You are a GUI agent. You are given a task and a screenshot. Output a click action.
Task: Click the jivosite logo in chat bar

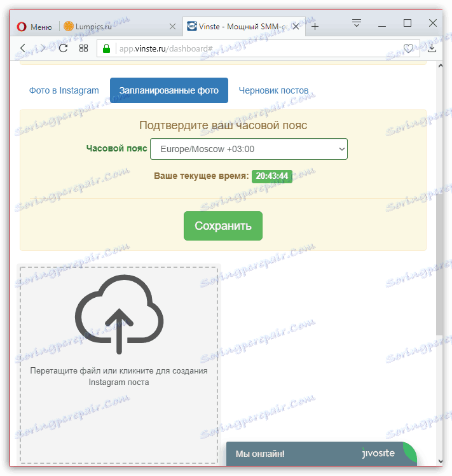click(x=378, y=453)
